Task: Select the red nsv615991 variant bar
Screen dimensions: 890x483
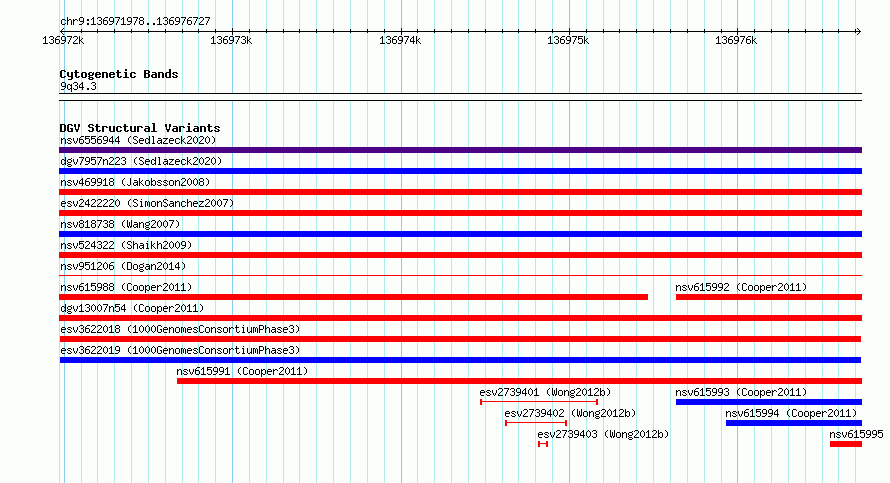Action: 519,381
